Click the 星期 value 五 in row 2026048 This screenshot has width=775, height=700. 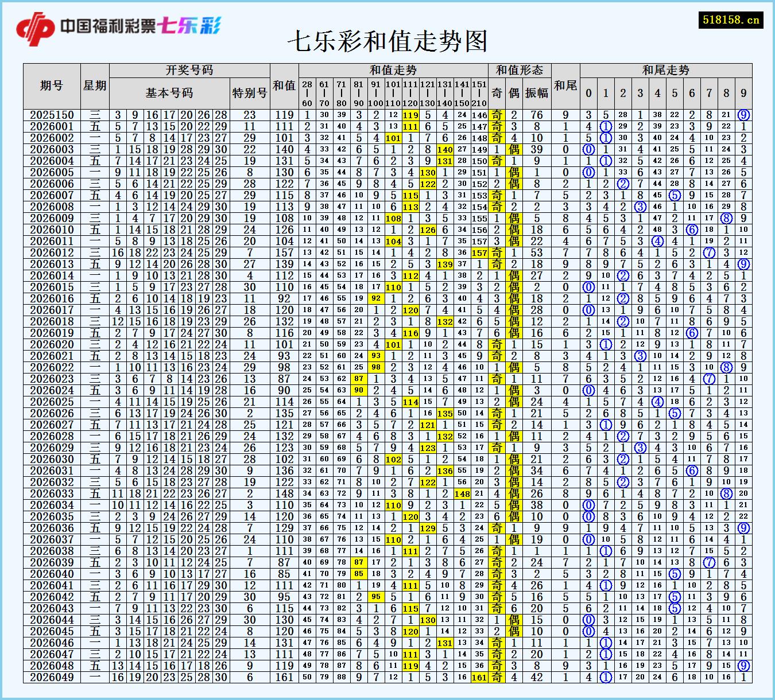(x=95, y=666)
